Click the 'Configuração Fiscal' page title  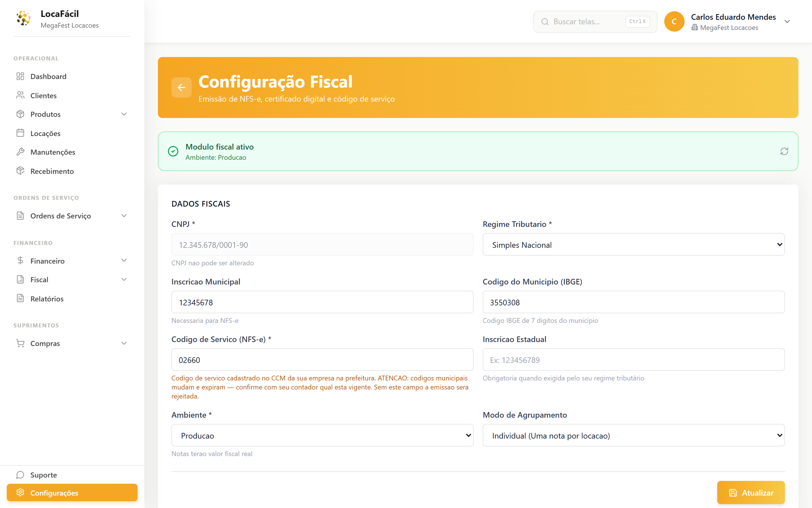[275, 82]
